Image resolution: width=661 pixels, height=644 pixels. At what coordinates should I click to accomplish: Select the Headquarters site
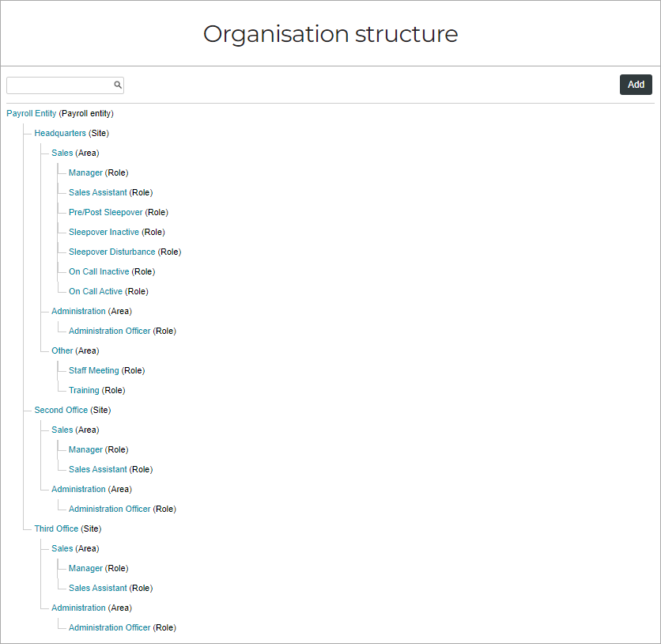[60, 133]
